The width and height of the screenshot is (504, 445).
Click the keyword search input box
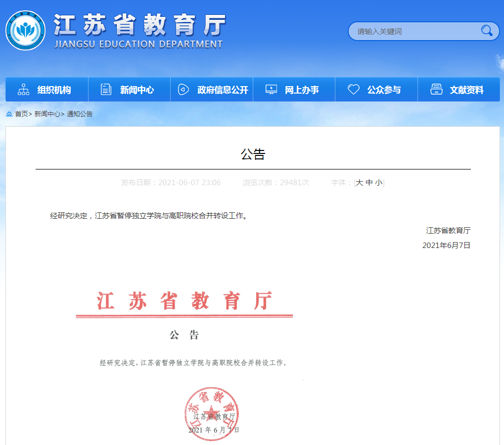click(415, 31)
